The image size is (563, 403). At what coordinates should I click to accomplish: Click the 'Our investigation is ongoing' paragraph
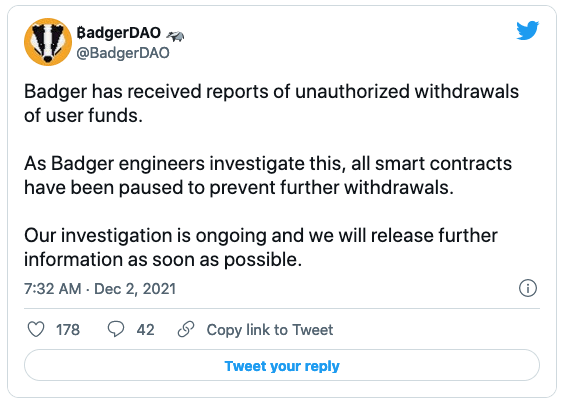(261, 247)
